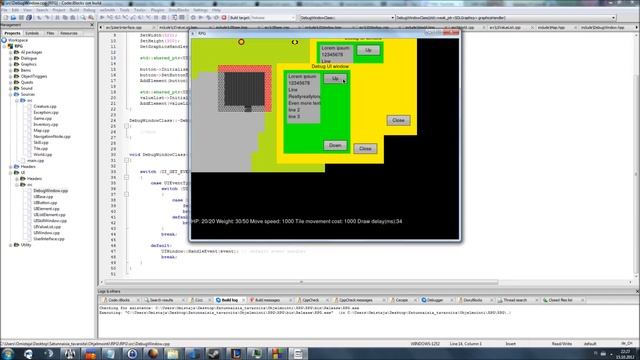Click the Save file toolbar icon
Viewport: 640px width, 360px height.
pyautogui.click(x=21, y=18)
